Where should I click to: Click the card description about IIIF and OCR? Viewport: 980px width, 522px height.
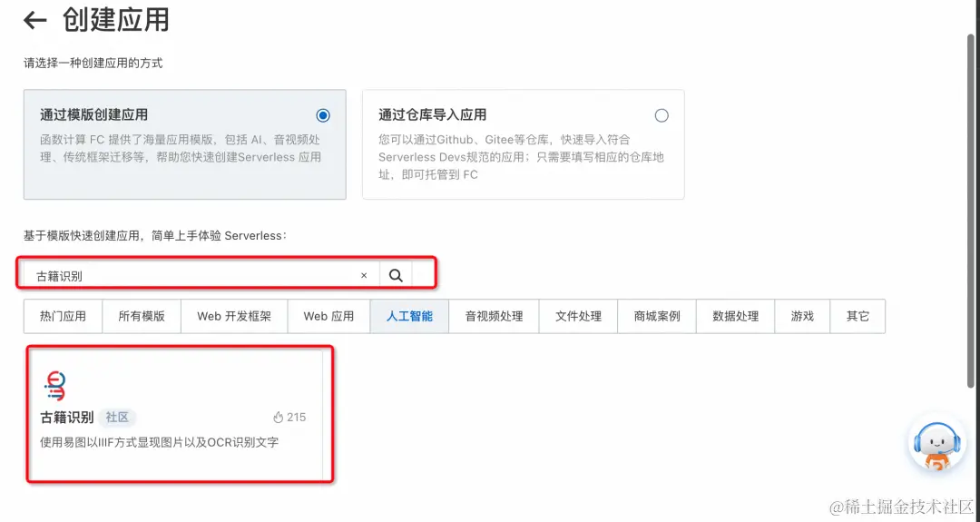click(x=160, y=442)
